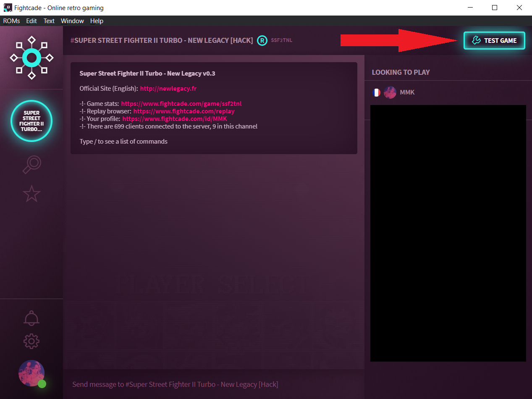This screenshot has height=399, width=532.
Task: Open the ROMs menu
Action: [x=12, y=21]
